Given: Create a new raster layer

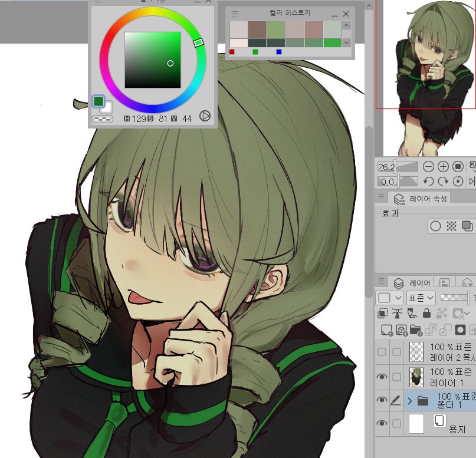Looking at the screenshot, I should coord(387,330).
